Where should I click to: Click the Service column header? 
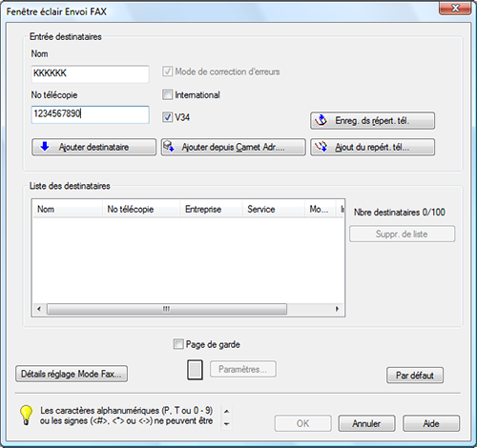pos(274,209)
